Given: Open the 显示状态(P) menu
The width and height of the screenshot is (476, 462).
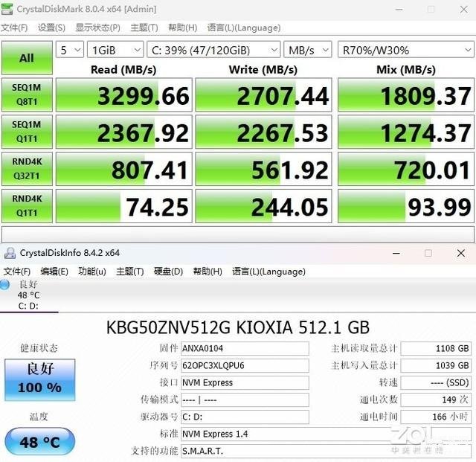Looking at the screenshot, I should (97, 28).
